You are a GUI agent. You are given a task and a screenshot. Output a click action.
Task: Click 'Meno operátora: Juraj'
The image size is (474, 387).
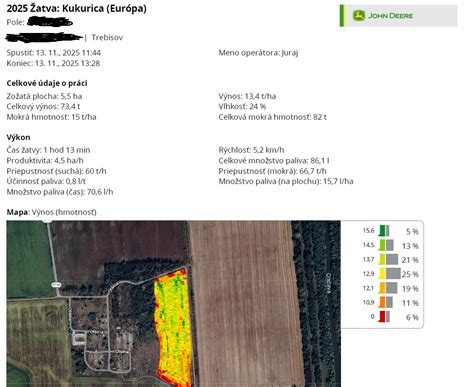[x=258, y=53]
